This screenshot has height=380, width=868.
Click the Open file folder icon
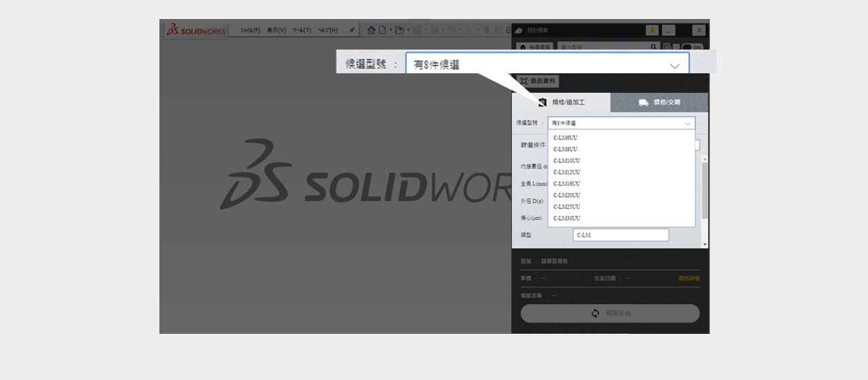(399, 30)
